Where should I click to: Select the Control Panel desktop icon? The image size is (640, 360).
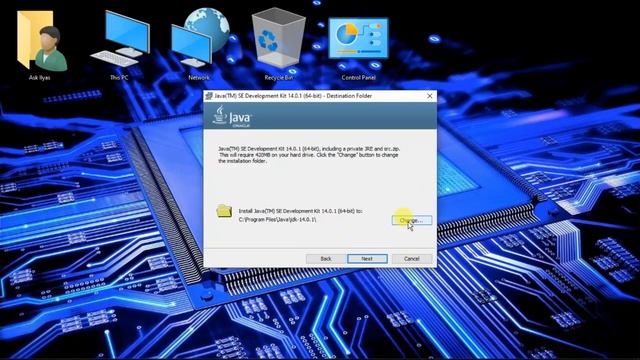[358, 38]
